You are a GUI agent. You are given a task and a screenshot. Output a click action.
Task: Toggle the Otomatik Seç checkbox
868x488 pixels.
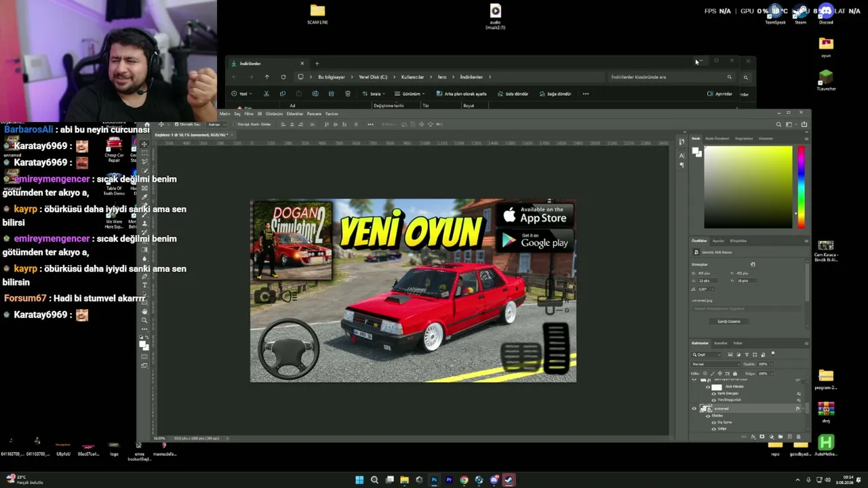pyautogui.click(x=177, y=125)
